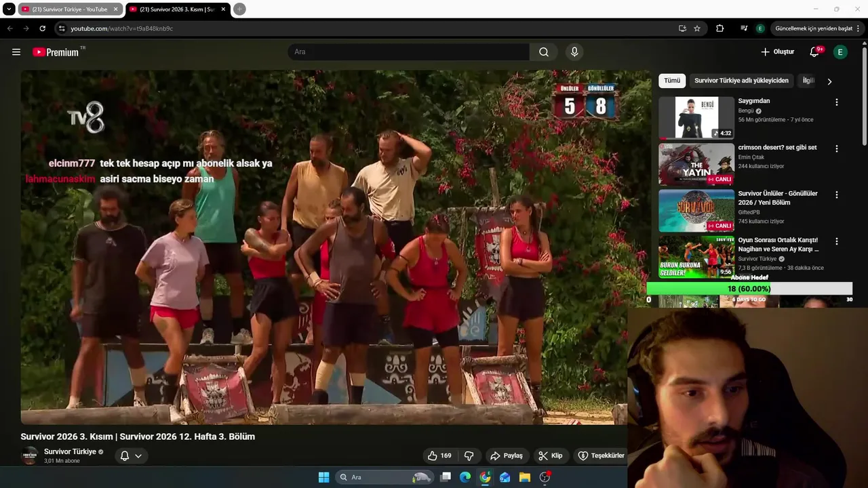The height and width of the screenshot is (488, 868).
Task: Open the crimson desert? set gibi set title
Action: click(x=777, y=147)
